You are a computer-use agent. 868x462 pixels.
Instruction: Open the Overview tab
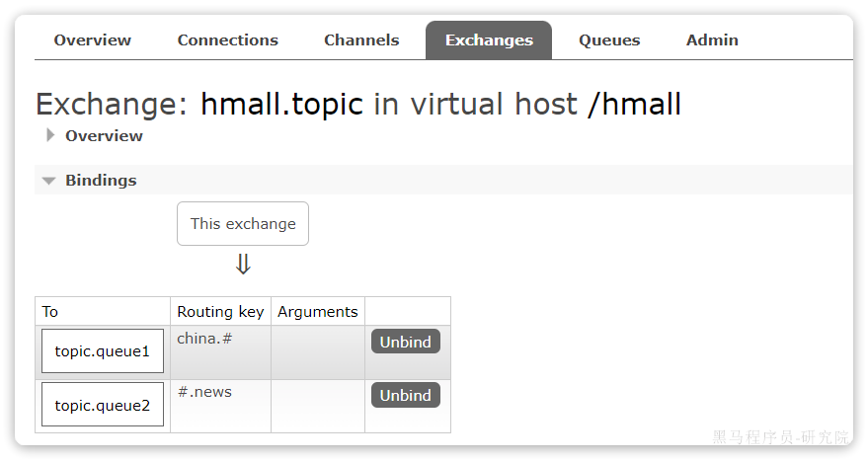[92, 40]
